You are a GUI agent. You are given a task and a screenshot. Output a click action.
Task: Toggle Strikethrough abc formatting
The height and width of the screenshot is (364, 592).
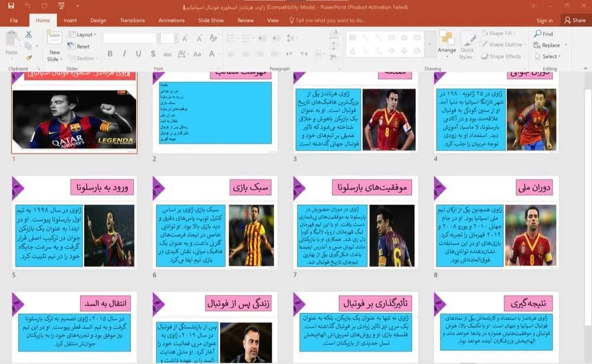click(168, 54)
